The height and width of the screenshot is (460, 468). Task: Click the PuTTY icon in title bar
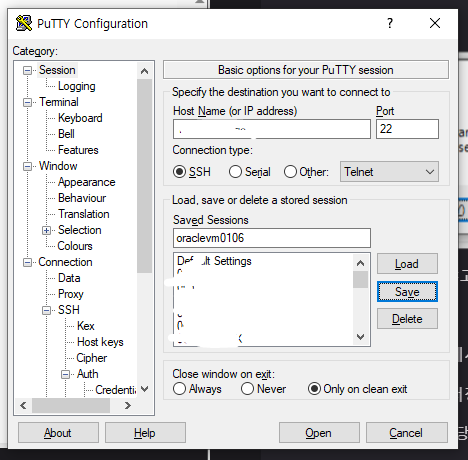(x=24, y=23)
